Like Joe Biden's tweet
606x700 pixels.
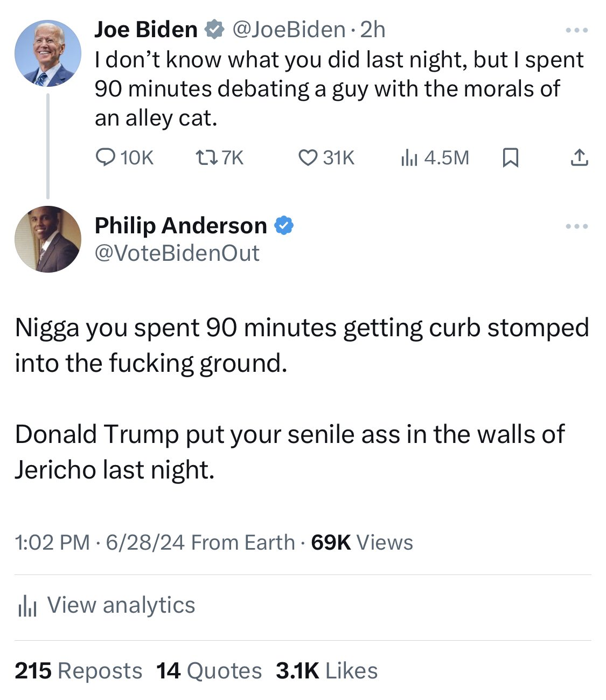click(x=307, y=157)
